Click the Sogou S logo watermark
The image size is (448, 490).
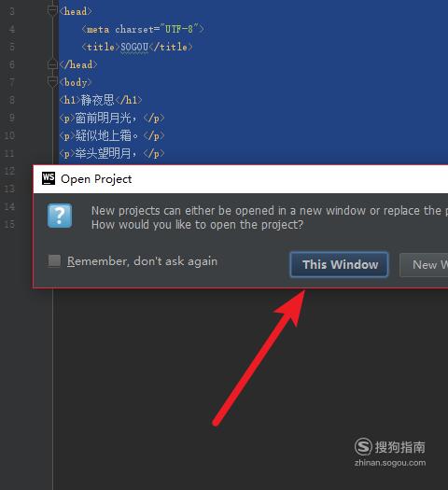(x=363, y=446)
